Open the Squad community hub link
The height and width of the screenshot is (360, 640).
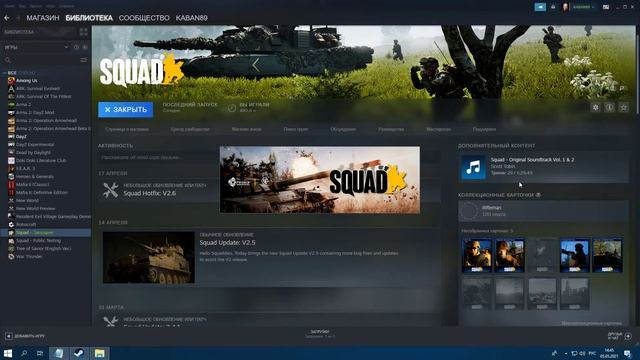[190, 129]
